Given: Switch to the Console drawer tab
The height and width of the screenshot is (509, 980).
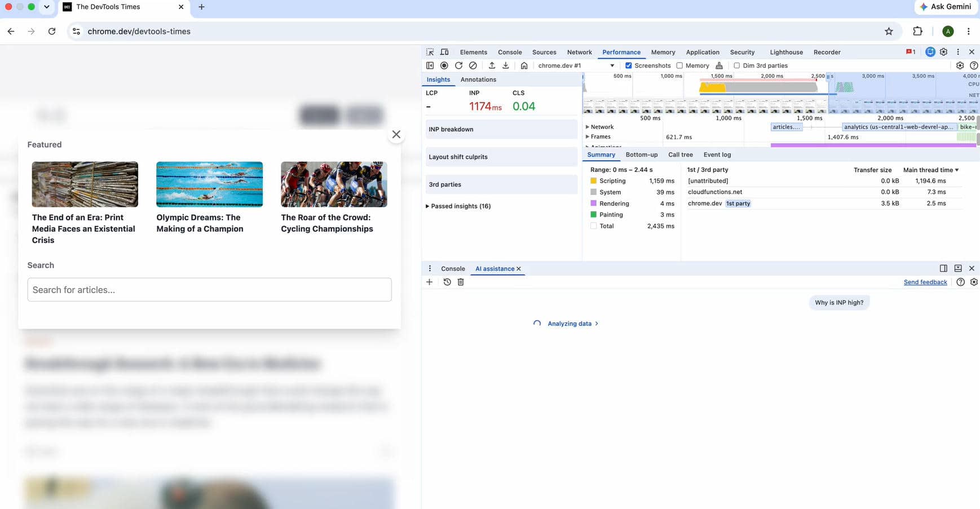Looking at the screenshot, I should [x=453, y=268].
